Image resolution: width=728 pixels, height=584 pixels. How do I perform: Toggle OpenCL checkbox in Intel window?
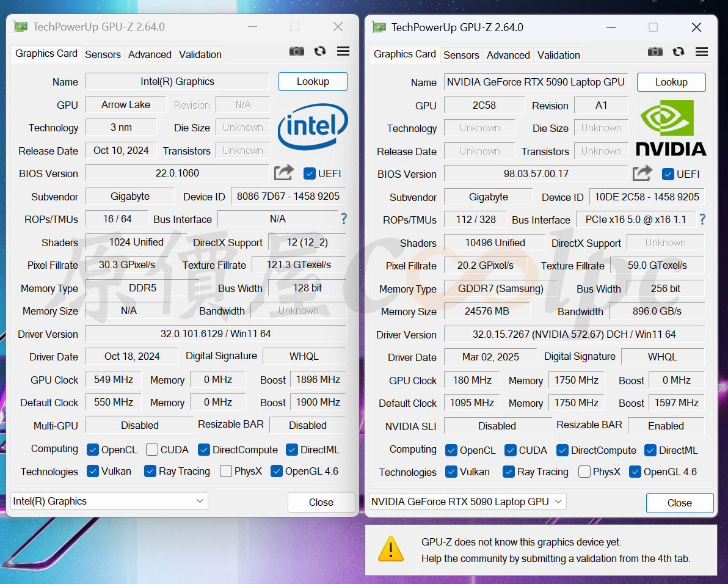point(93,450)
